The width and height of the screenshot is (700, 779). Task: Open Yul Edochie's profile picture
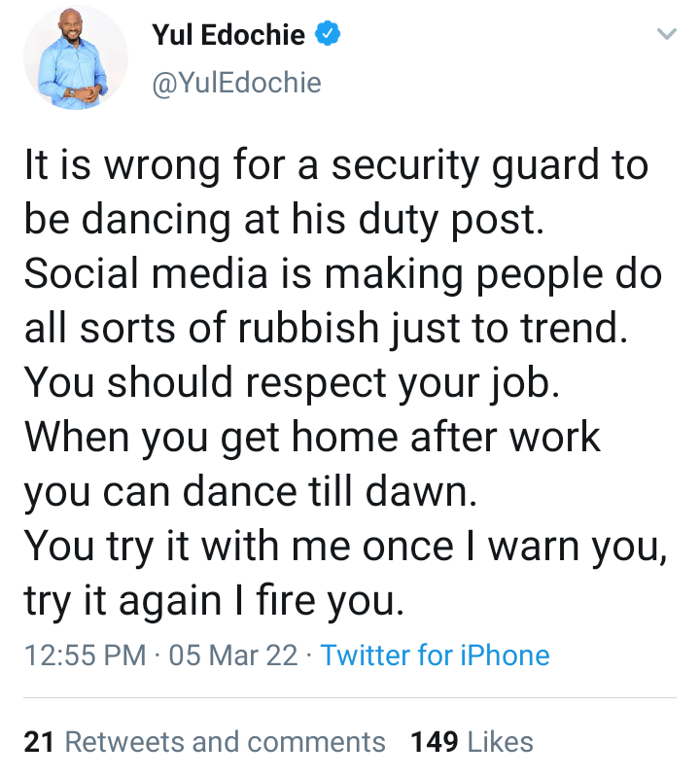coord(76,63)
